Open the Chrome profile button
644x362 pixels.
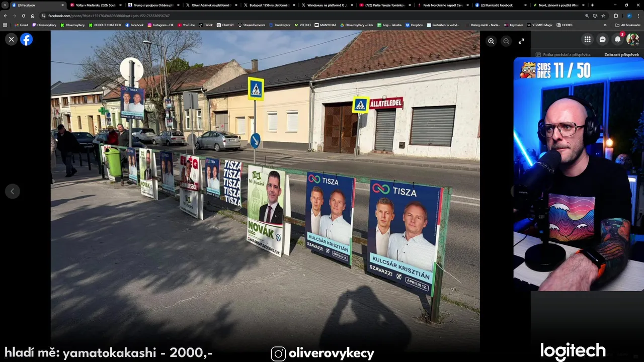(x=629, y=16)
